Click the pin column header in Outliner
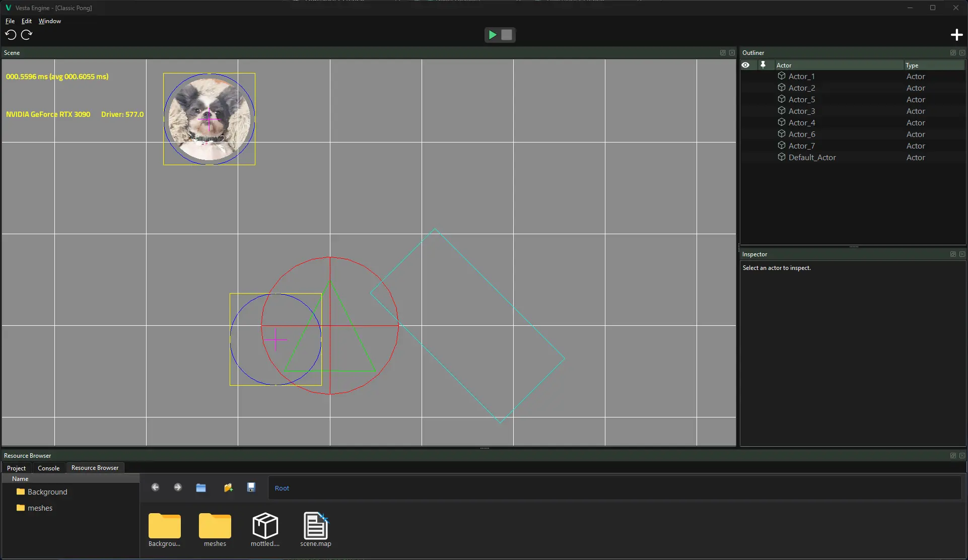 (763, 65)
